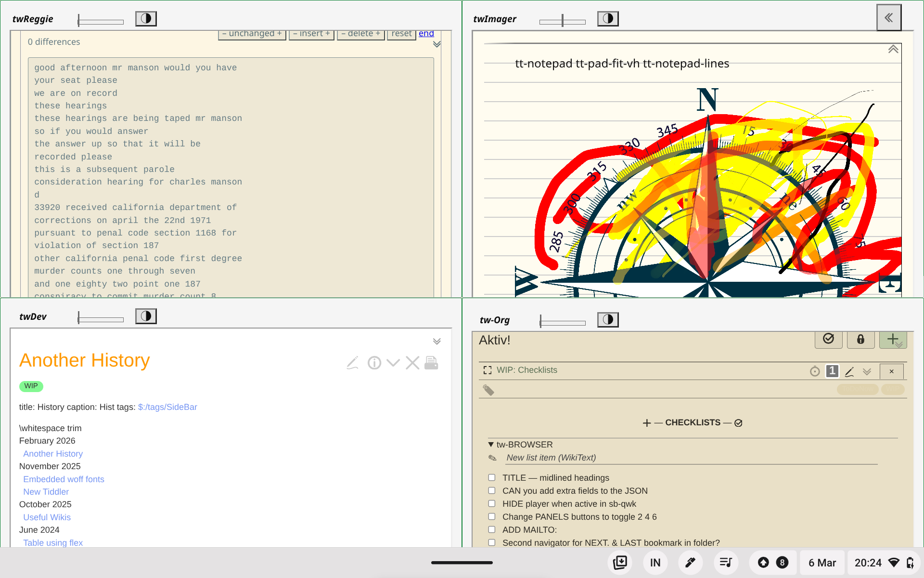Click the fullscreen brackets icon next to WIP: Checklists
The height and width of the screenshot is (578, 924).
(x=487, y=370)
